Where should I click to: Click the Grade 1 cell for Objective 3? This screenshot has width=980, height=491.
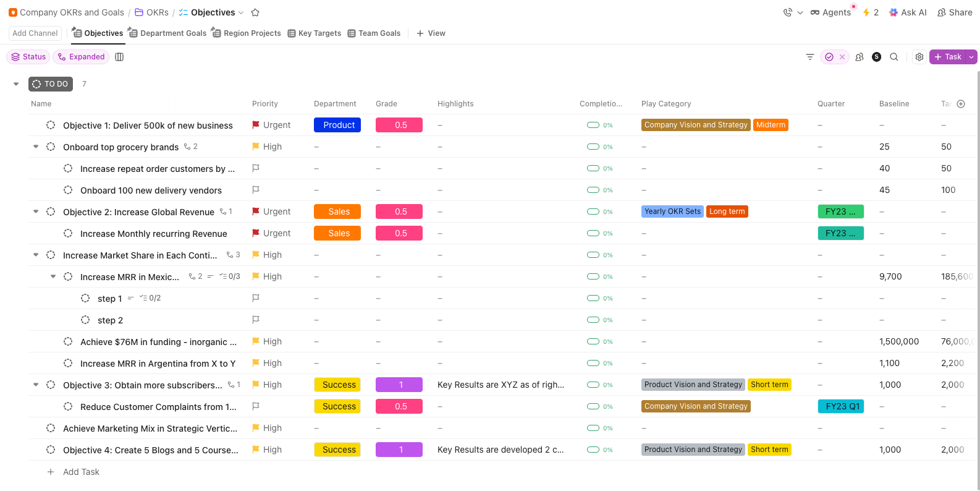399,385
